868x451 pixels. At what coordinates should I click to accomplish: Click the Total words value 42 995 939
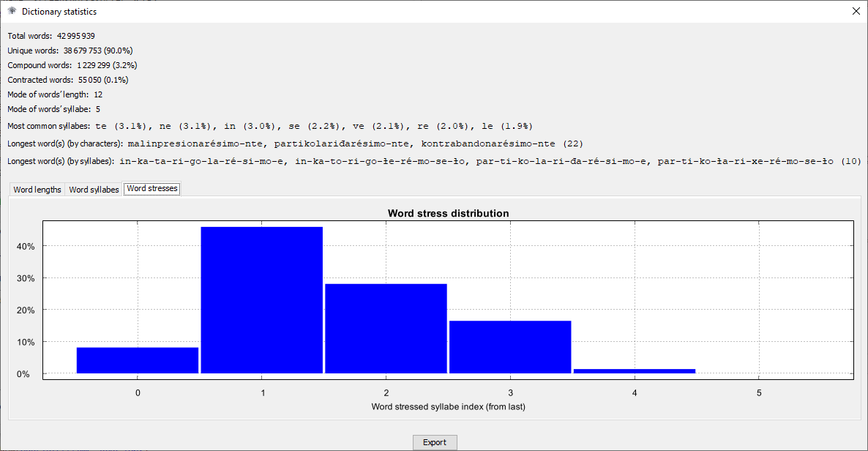coord(76,36)
